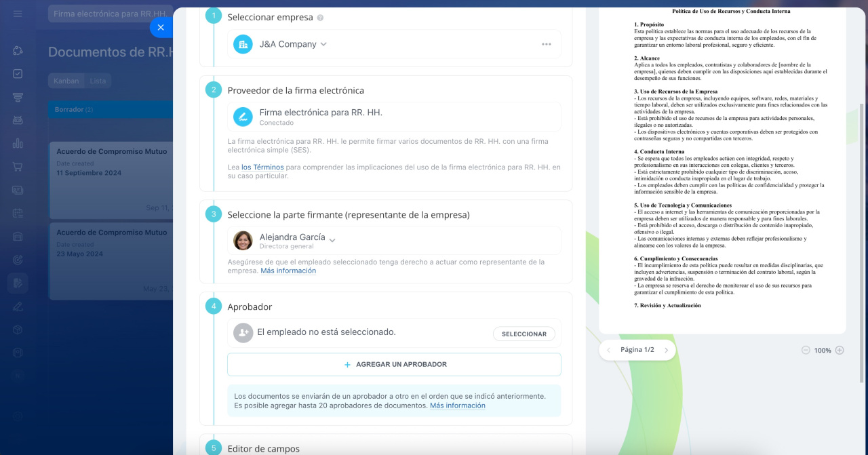Click the 'Editor de campos' step heading
868x455 pixels.
[x=264, y=448]
